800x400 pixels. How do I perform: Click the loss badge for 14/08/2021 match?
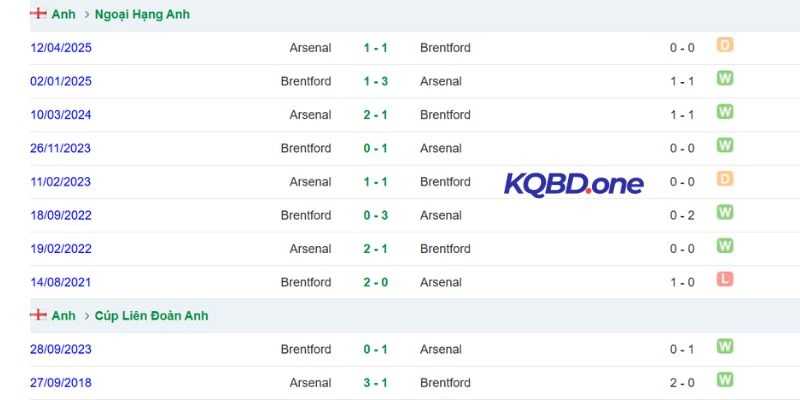(x=725, y=279)
